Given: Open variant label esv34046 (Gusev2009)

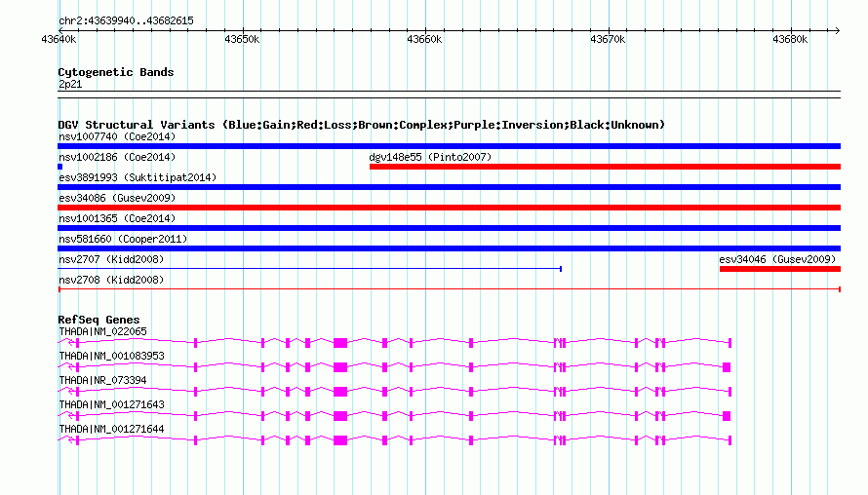Looking at the screenshot, I should (x=777, y=259).
